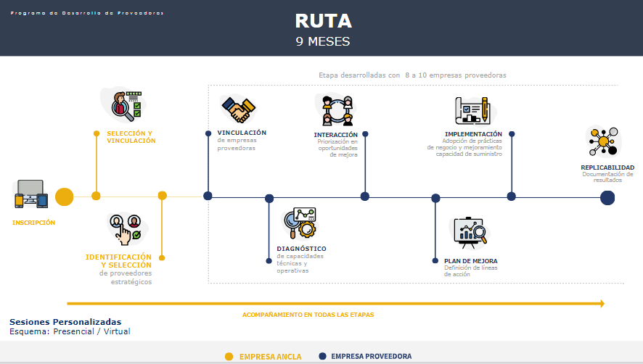This screenshot has height=364, width=643.
Task: Select the 'Acompañamiento en todas las etapas' label
Action: (308, 315)
